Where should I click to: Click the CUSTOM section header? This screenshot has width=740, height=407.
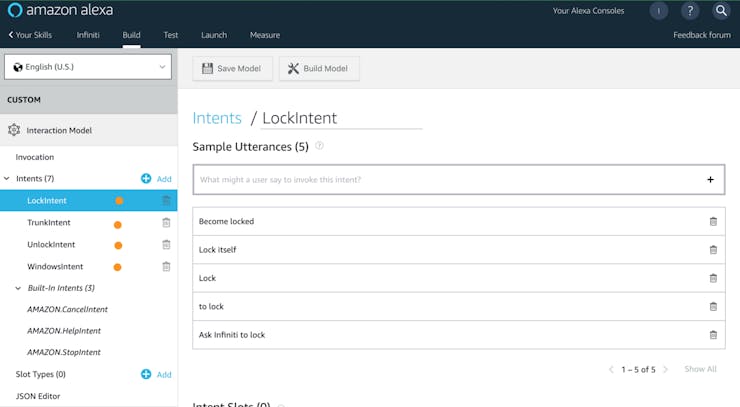coord(89,100)
